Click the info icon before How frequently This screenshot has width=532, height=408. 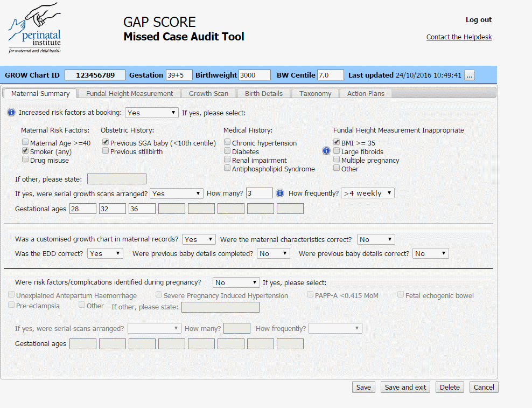pos(280,192)
